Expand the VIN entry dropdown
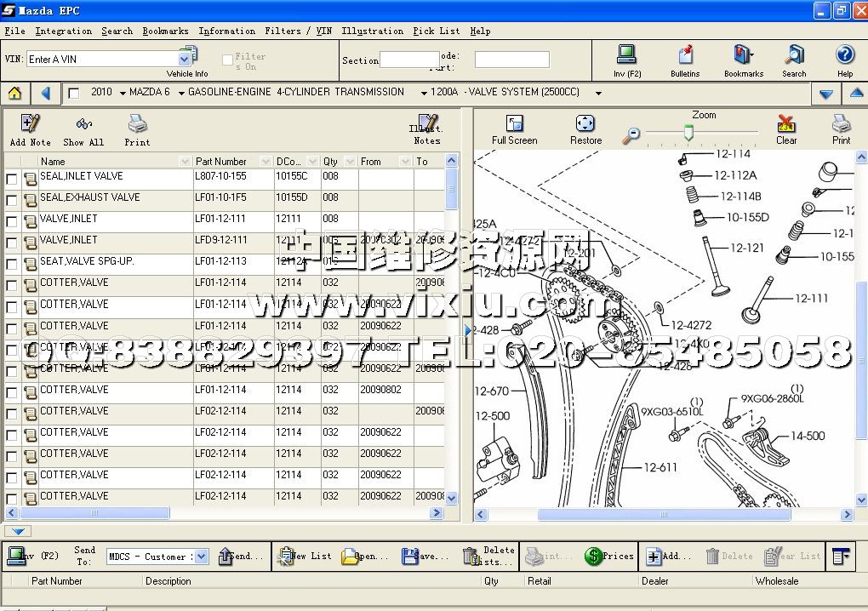This screenshot has height=611, width=868. 185,59
